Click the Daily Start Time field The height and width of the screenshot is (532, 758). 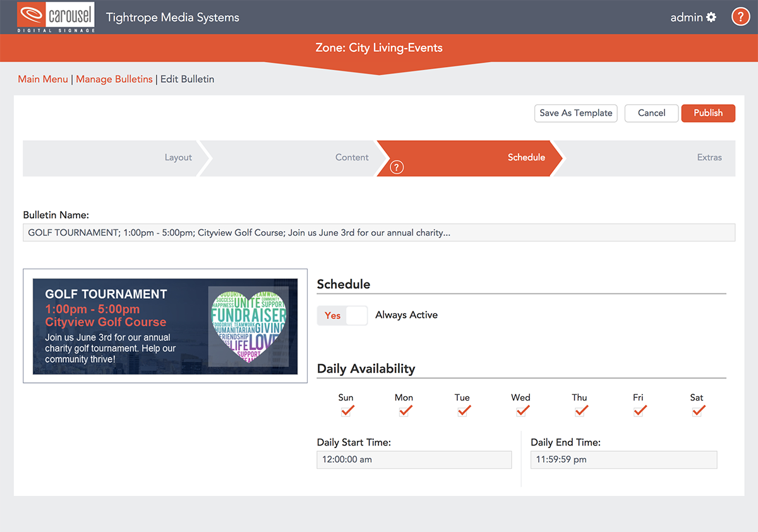click(414, 459)
